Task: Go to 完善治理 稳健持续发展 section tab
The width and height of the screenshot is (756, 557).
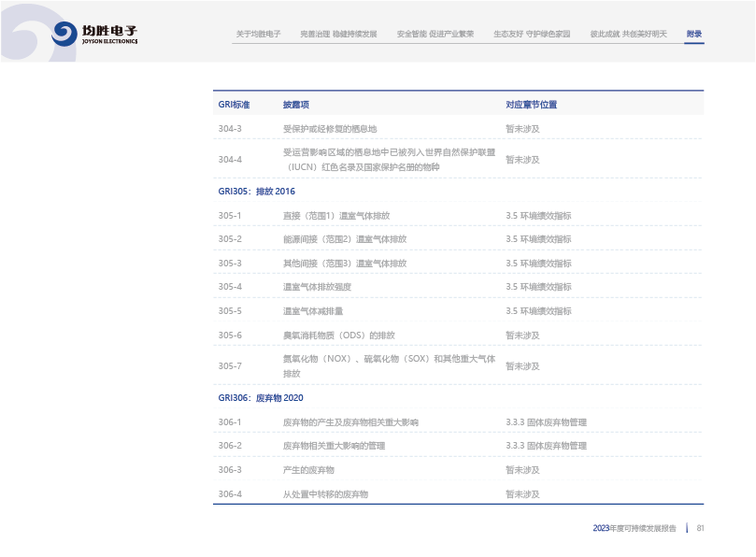Action: tap(338, 34)
